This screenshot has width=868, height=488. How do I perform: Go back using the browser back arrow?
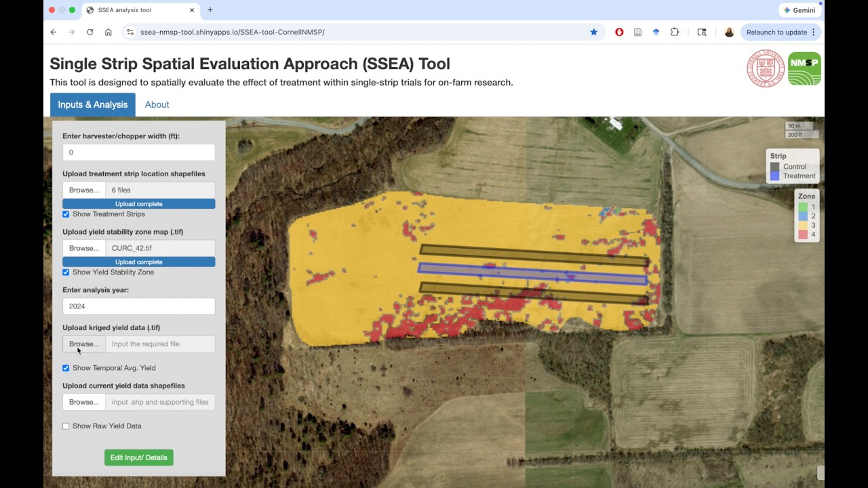coord(54,32)
